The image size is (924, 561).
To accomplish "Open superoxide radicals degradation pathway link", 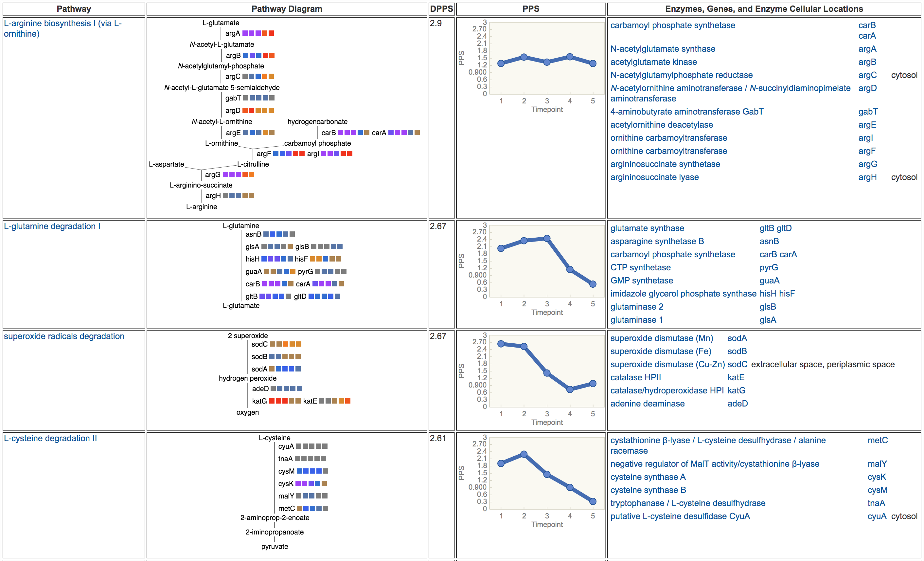I will [64, 336].
